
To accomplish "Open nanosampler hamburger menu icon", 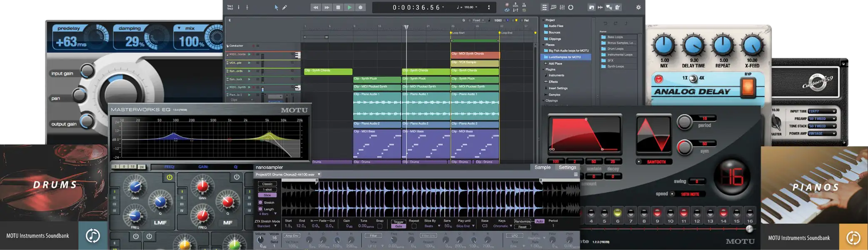I will click(576, 175).
